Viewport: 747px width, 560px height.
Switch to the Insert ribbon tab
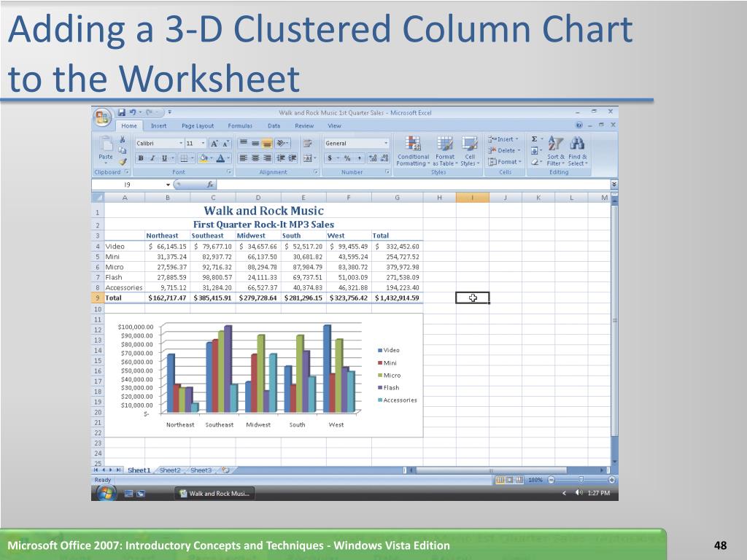[x=158, y=125]
